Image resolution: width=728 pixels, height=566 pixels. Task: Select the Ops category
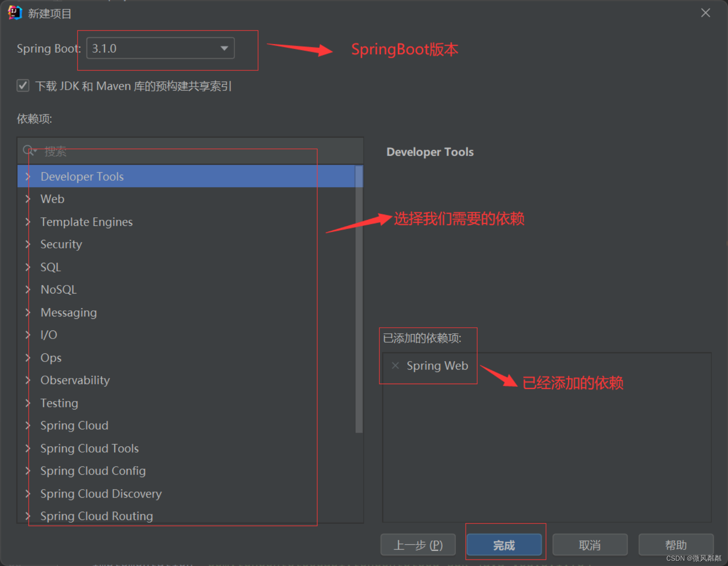click(x=51, y=358)
